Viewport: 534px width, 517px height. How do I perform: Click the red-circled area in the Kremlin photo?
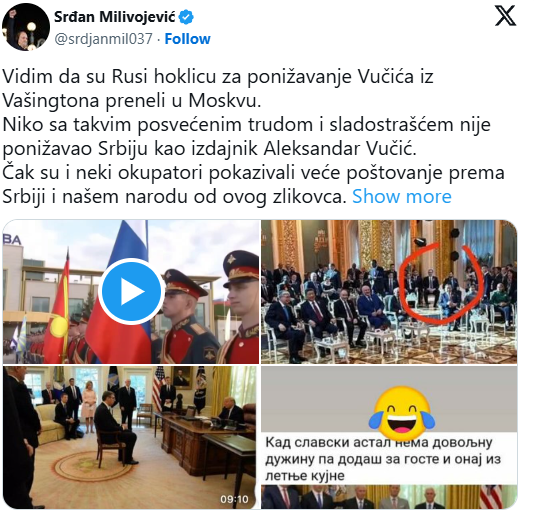(x=441, y=283)
